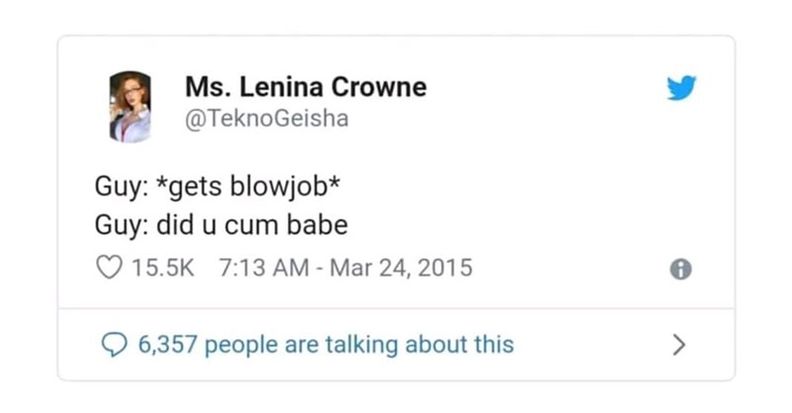The image size is (792, 413).
Task: Open the 7:13 AM timestamp link
Action: coord(264,268)
